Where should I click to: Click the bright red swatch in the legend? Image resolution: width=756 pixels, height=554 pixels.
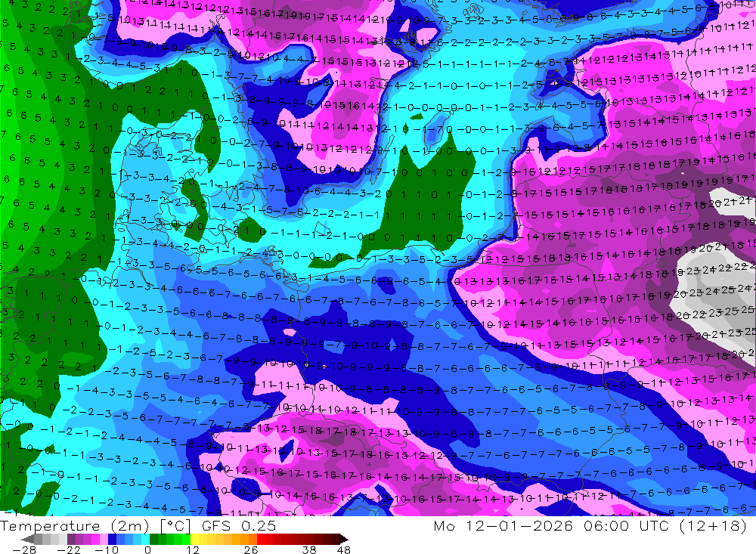261,539
